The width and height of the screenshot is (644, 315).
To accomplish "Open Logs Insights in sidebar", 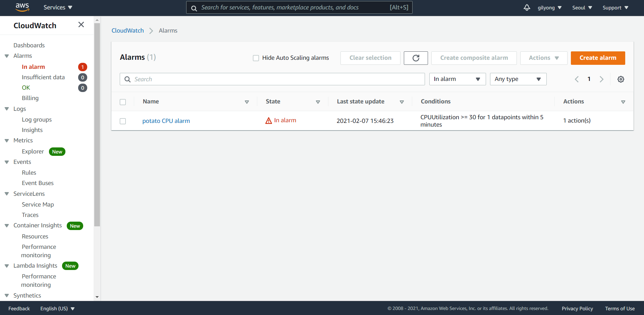I will pyautogui.click(x=32, y=130).
